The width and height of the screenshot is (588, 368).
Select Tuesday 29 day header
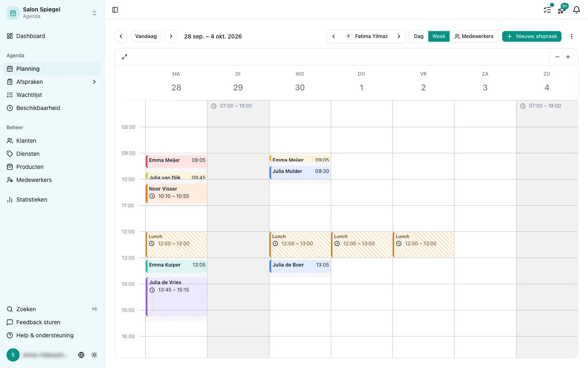pos(238,82)
